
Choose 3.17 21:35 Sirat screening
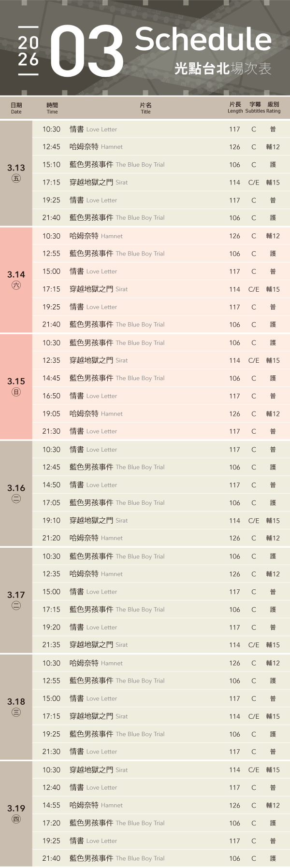99,645
